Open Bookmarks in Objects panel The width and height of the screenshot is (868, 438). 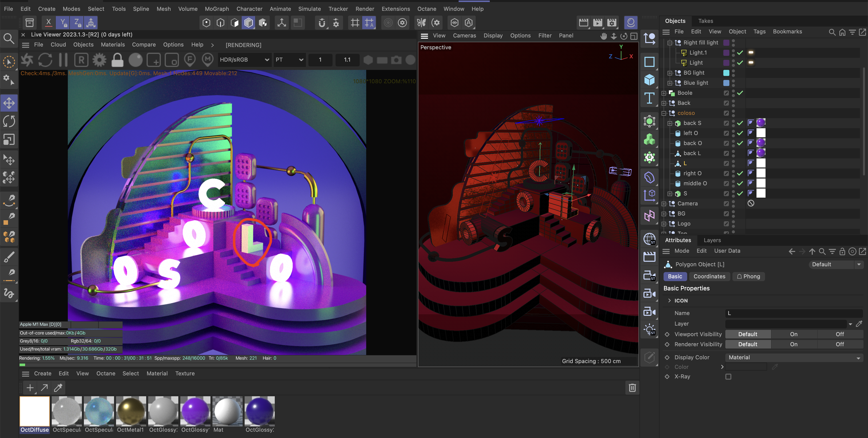(x=787, y=31)
